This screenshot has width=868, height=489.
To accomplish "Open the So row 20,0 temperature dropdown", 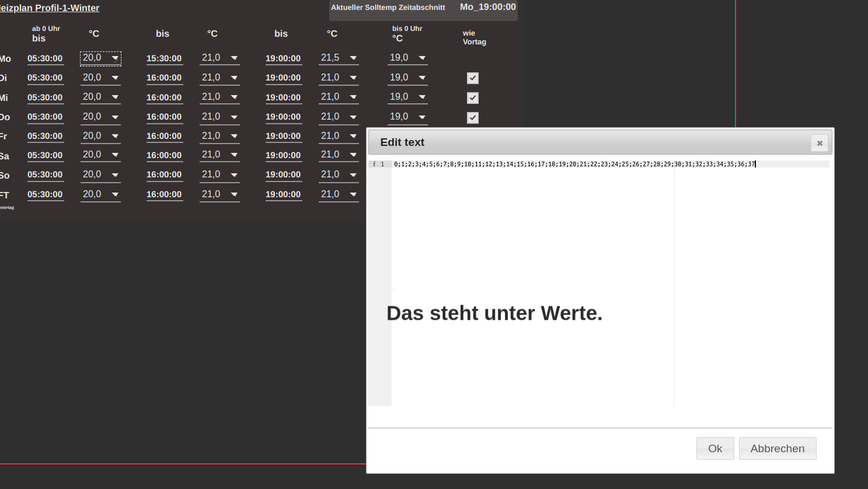I will (x=100, y=174).
